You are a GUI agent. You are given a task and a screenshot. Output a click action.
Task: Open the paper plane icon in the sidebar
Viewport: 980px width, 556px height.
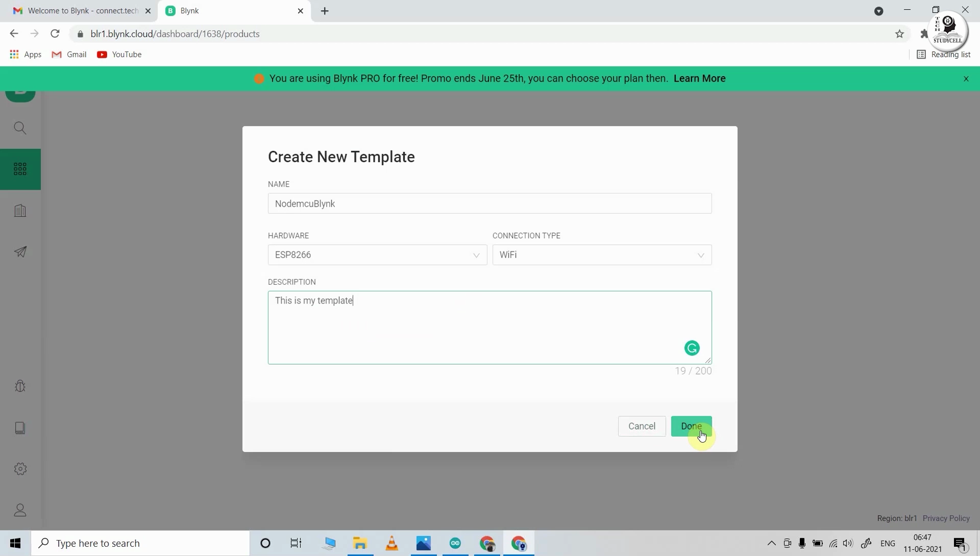click(x=20, y=252)
